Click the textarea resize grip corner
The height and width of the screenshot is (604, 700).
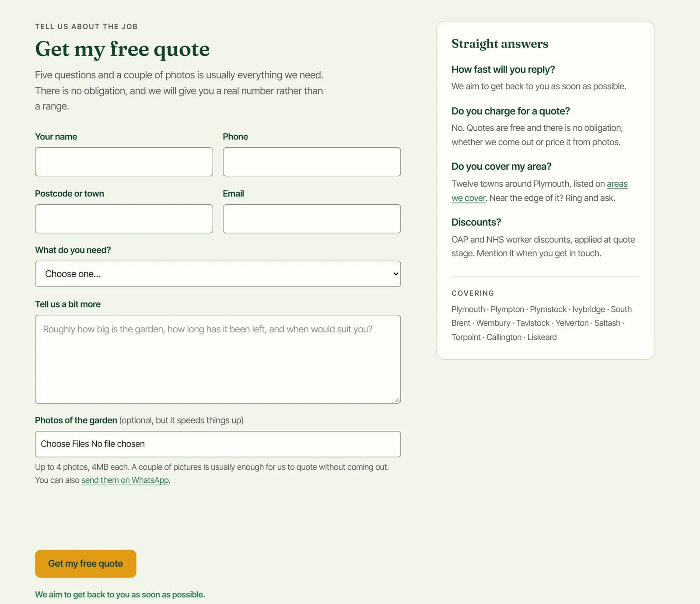click(397, 400)
